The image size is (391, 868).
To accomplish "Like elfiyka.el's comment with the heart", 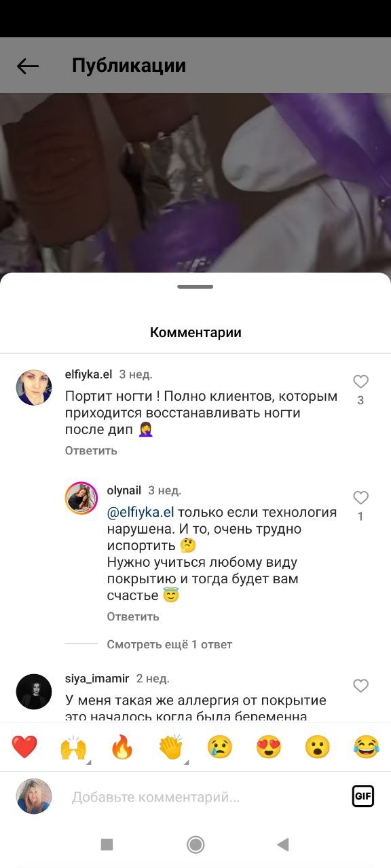I will click(360, 382).
